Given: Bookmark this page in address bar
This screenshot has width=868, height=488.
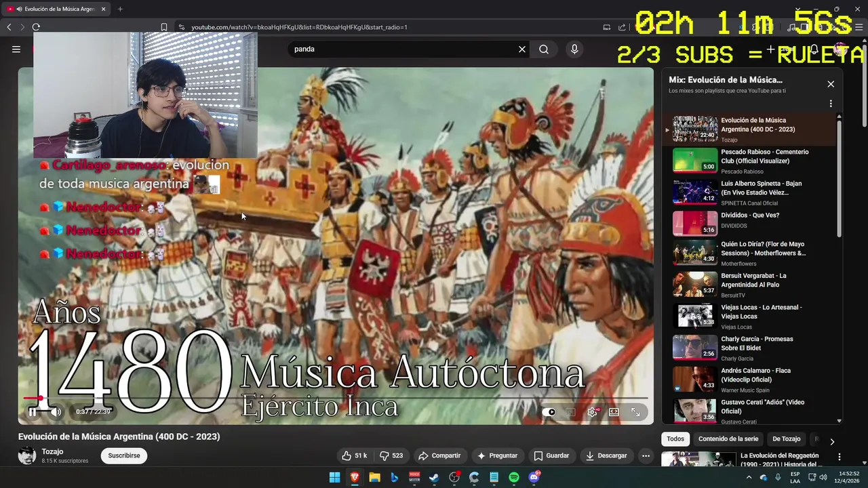Looking at the screenshot, I should 164,27.
